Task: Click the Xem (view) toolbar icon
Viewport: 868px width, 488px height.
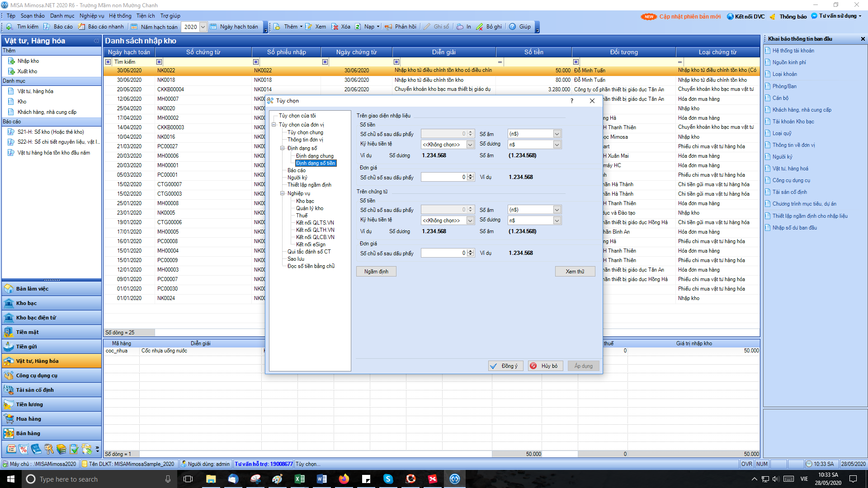Action: 309,27
